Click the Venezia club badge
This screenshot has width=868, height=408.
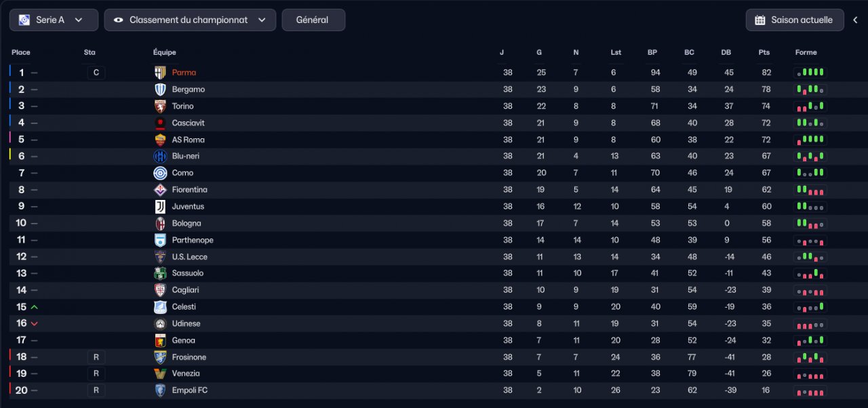coord(160,373)
